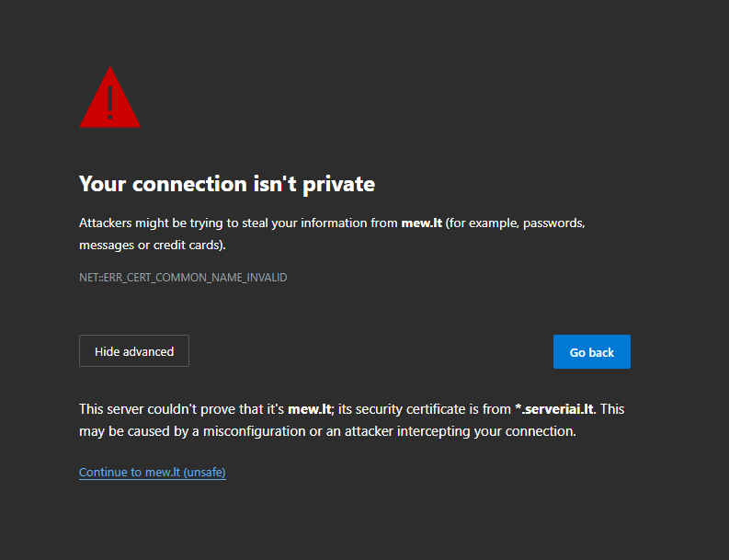Click the word "passwords," in the warning paragraph
Viewport: 729px width, 560px height.
point(554,223)
